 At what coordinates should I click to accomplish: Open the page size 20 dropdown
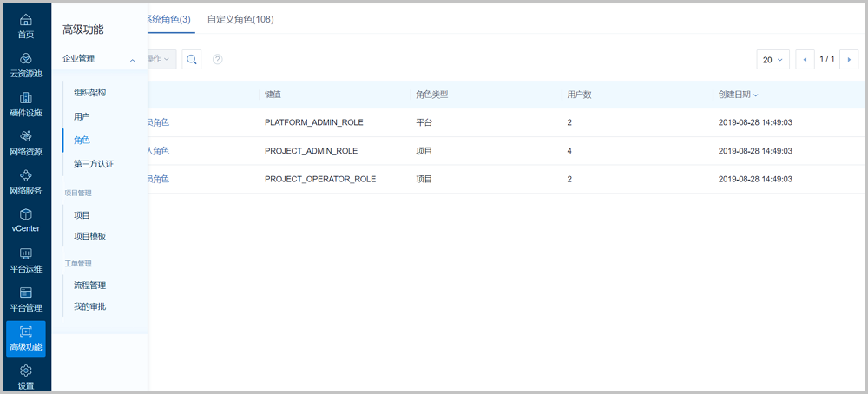[773, 60]
